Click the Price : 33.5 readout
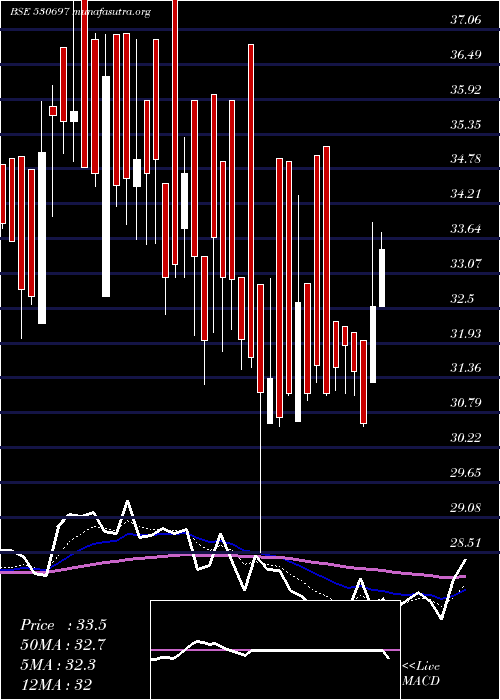Viewport: 500px width, 700px height. pyautogui.click(x=63, y=625)
